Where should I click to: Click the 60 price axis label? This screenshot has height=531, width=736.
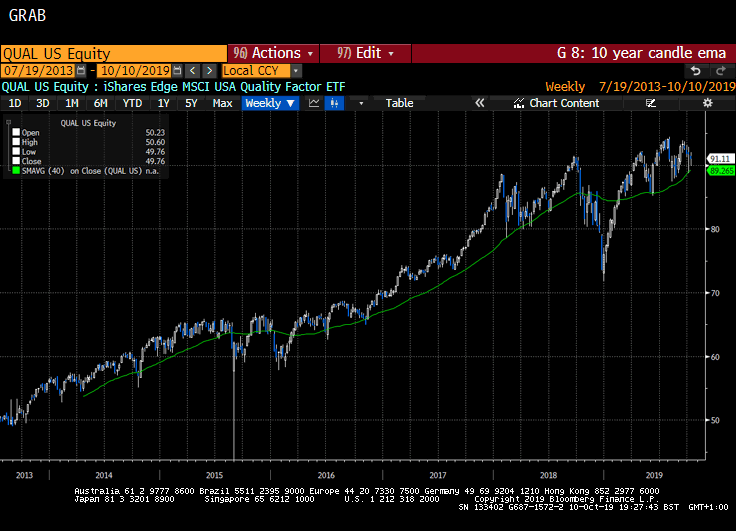tap(715, 357)
